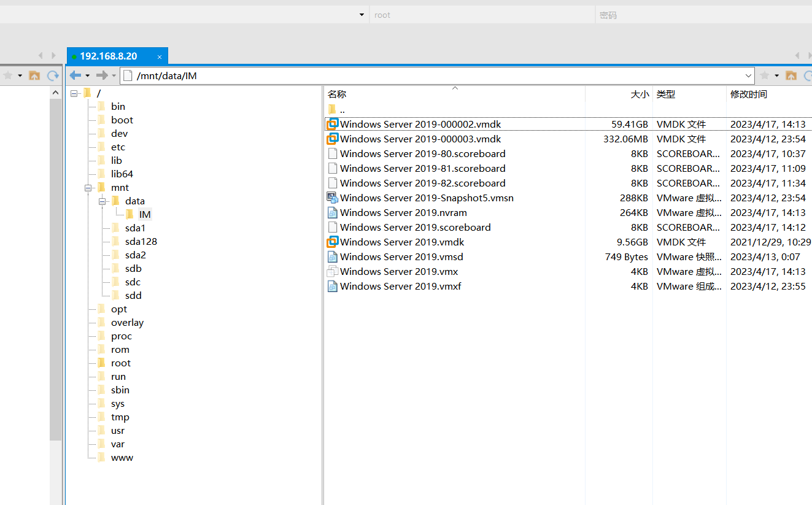Screen dimensions: 812x505
Task: Click the Windows Server 2019.nvram icon
Action: click(x=332, y=212)
